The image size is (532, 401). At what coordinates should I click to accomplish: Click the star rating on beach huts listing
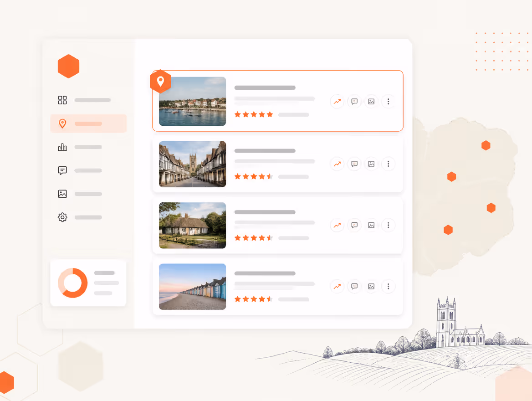[254, 299]
